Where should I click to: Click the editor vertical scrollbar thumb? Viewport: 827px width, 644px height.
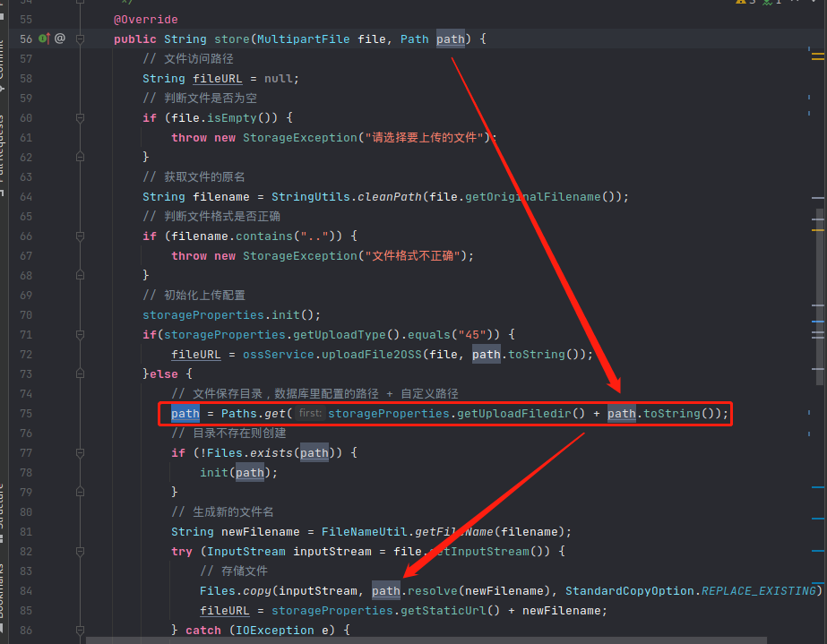click(x=819, y=297)
